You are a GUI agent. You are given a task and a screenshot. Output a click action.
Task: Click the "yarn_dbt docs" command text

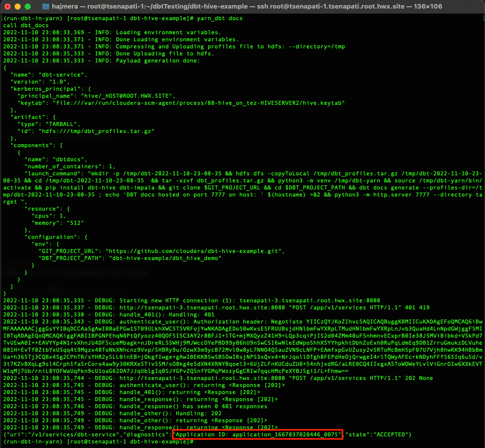220,18
